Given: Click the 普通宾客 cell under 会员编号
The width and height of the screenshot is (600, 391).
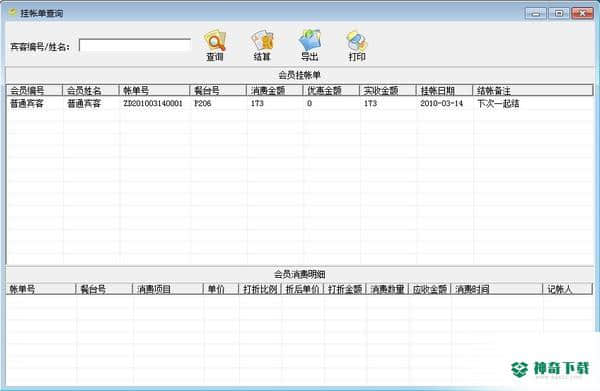Looking at the screenshot, I should pos(27,103).
